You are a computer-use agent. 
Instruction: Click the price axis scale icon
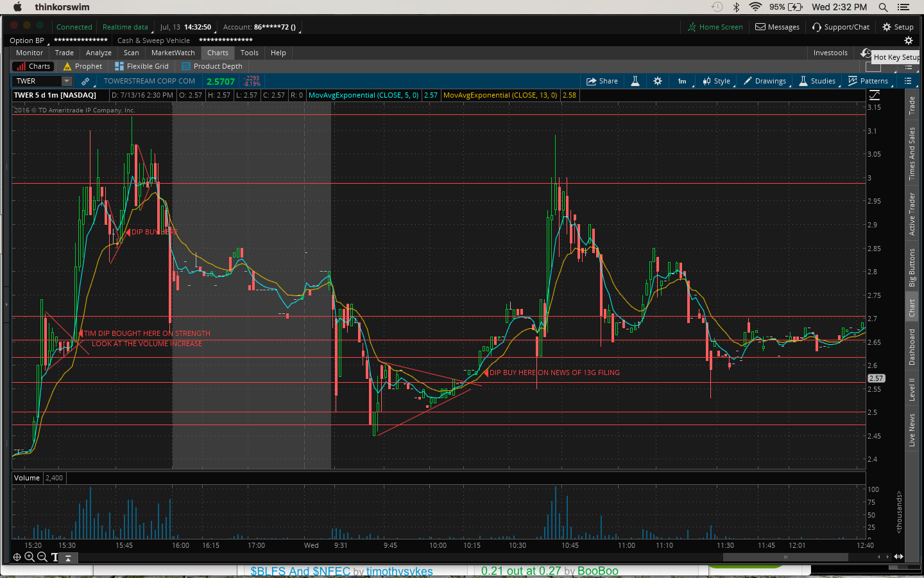[x=874, y=95]
